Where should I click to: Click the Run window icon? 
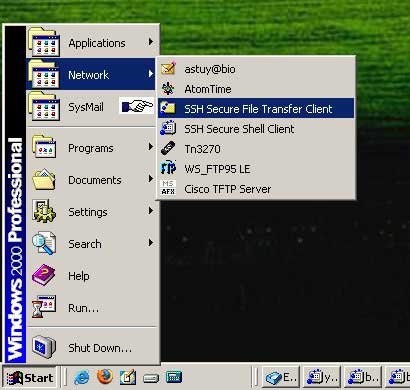pos(44,307)
